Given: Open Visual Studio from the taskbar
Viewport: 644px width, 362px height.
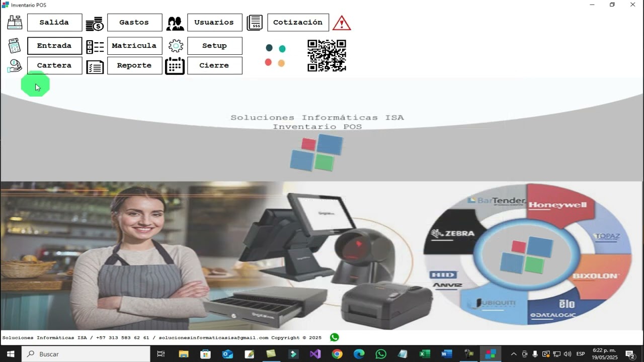Looking at the screenshot, I should [315, 354].
